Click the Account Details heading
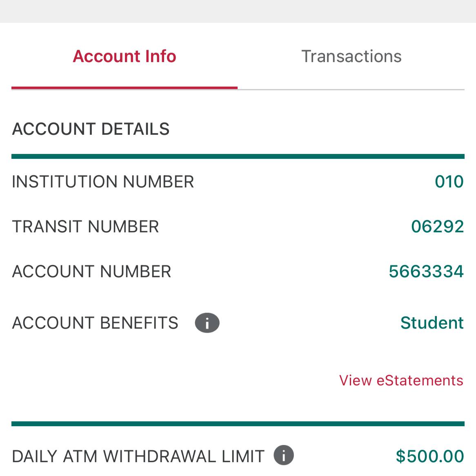This screenshot has height=476, width=476. coord(91,129)
